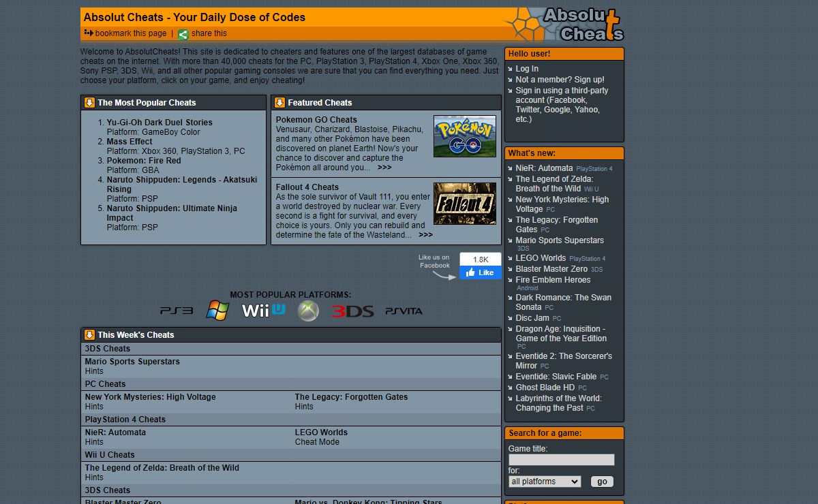Image resolution: width=818 pixels, height=504 pixels.
Task: Open Naruto Shippuden: Ultimate Ninja Impact
Action: point(172,213)
